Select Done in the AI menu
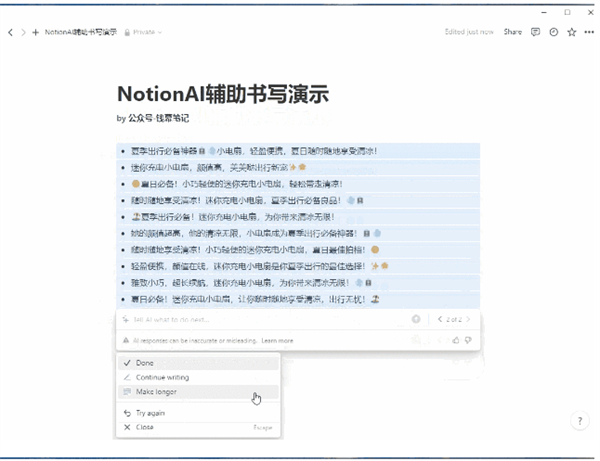 click(x=146, y=363)
